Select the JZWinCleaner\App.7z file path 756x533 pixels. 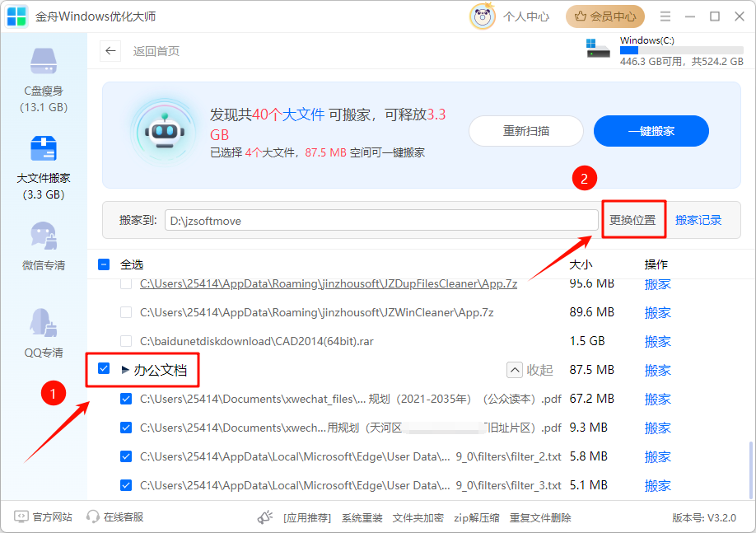pyautogui.click(x=317, y=312)
